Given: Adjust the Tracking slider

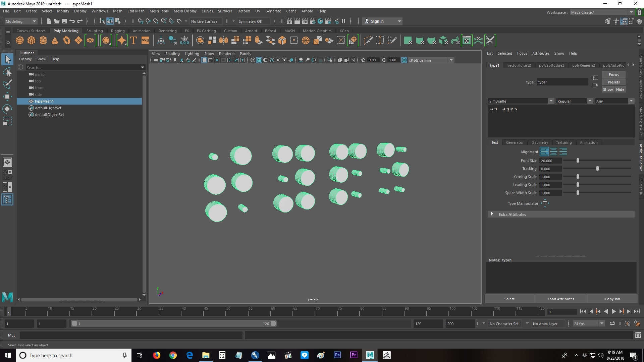Looking at the screenshot, I should [x=597, y=169].
